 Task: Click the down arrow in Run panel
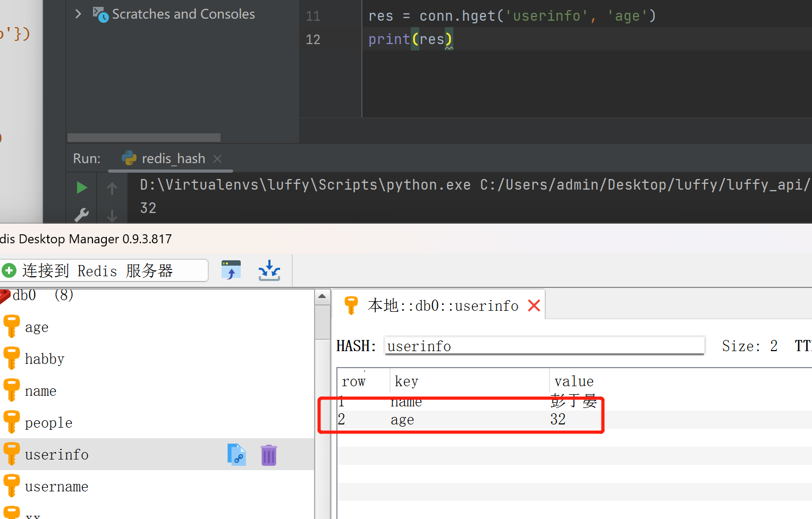pyautogui.click(x=112, y=215)
